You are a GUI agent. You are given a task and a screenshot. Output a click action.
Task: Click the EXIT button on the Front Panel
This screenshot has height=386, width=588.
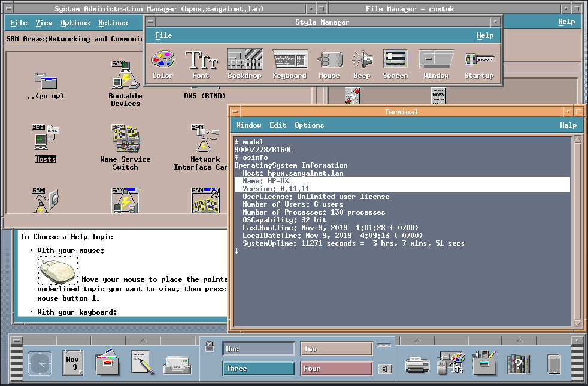point(385,368)
